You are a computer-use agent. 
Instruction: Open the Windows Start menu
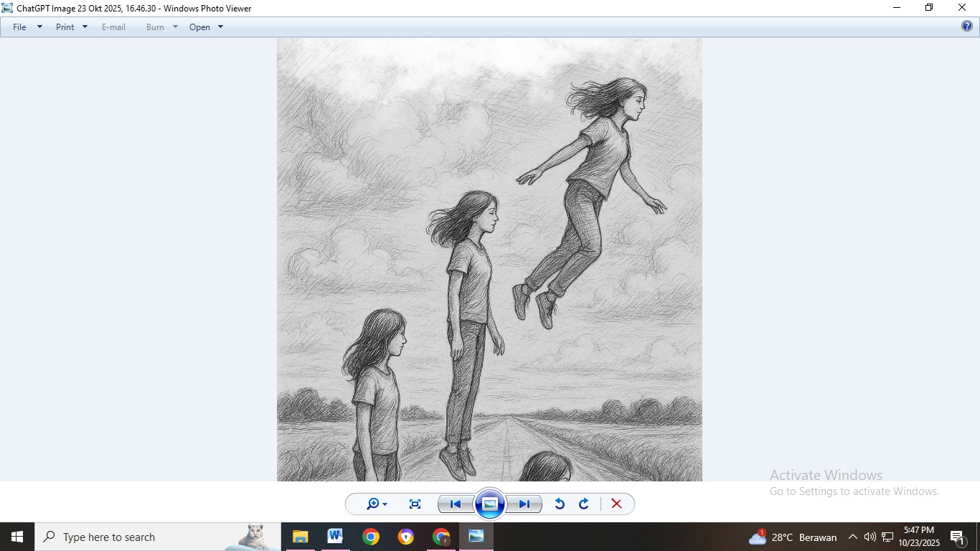pos(17,537)
